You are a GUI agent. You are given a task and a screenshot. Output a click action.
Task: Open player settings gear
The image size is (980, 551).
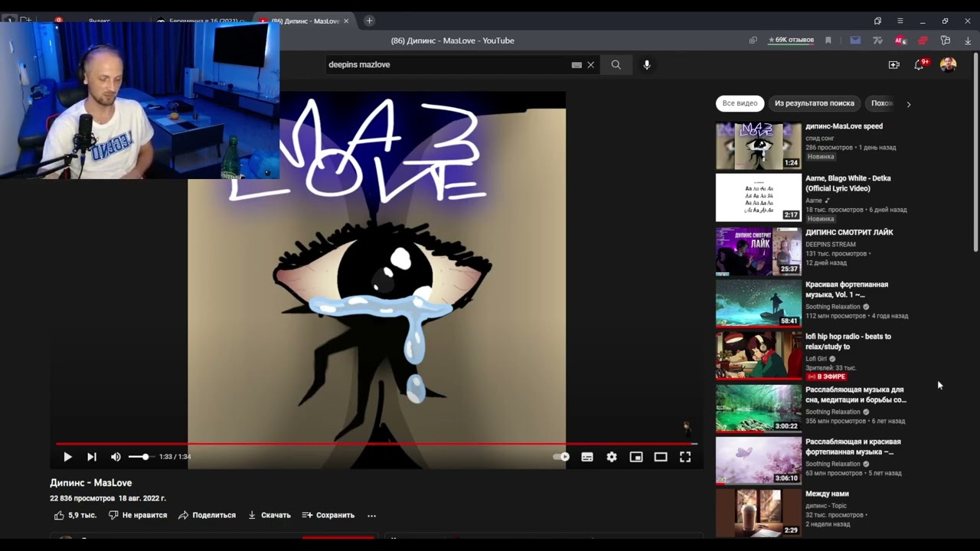pos(612,457)
